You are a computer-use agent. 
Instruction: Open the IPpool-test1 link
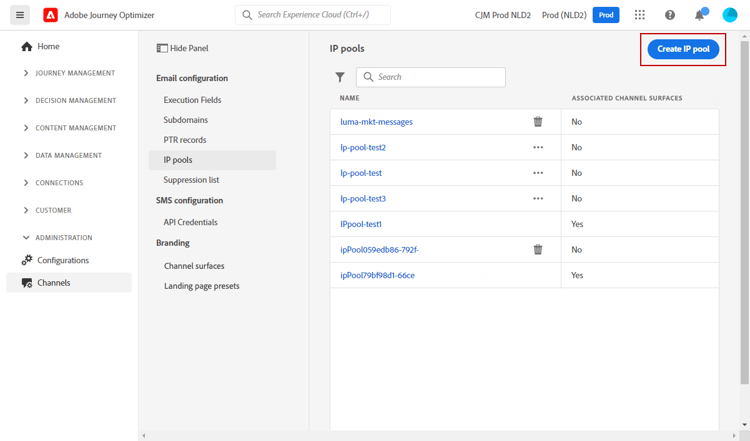(x=361, y=224)
